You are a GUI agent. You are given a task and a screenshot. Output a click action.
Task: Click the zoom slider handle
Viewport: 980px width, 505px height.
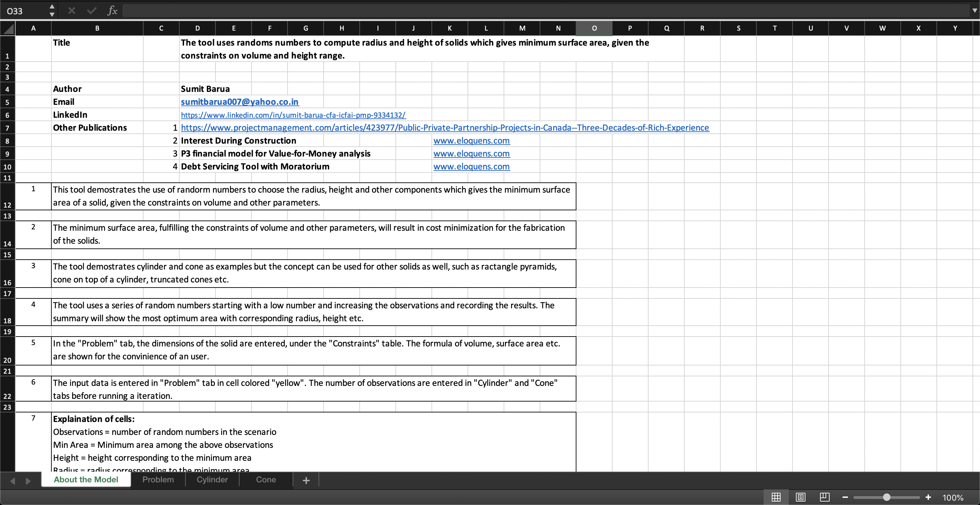click(887, 497)
